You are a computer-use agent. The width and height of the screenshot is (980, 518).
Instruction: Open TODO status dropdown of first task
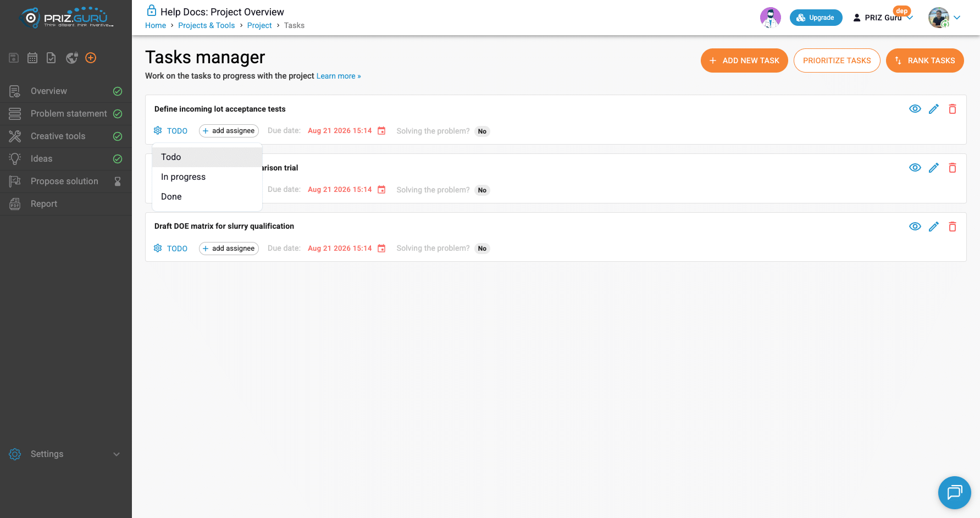(x=171, y=131)
